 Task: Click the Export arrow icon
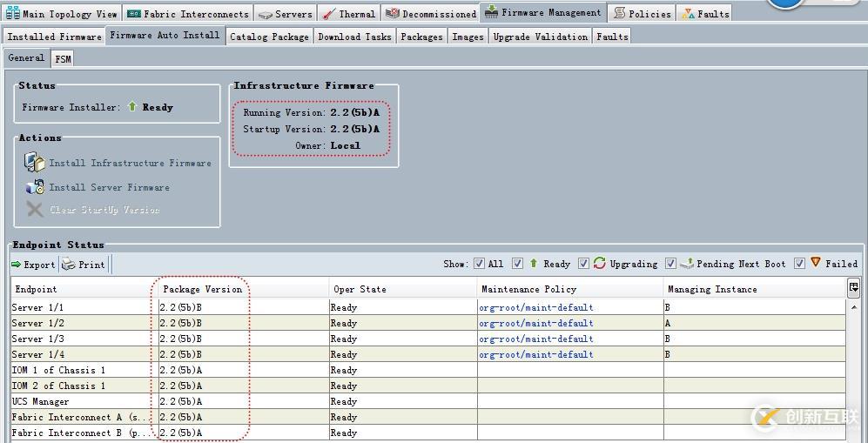click(17, 265)
